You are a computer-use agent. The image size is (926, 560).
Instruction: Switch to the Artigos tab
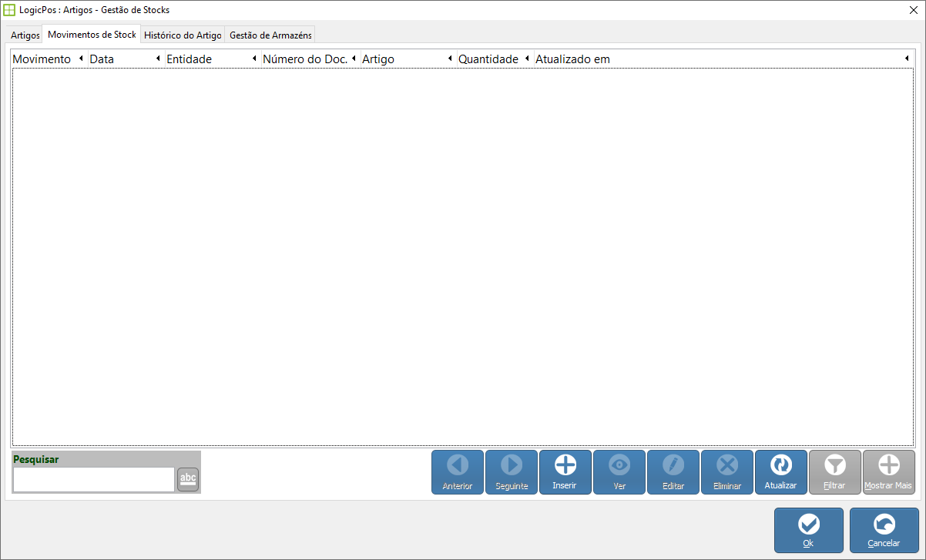(25, 35)
